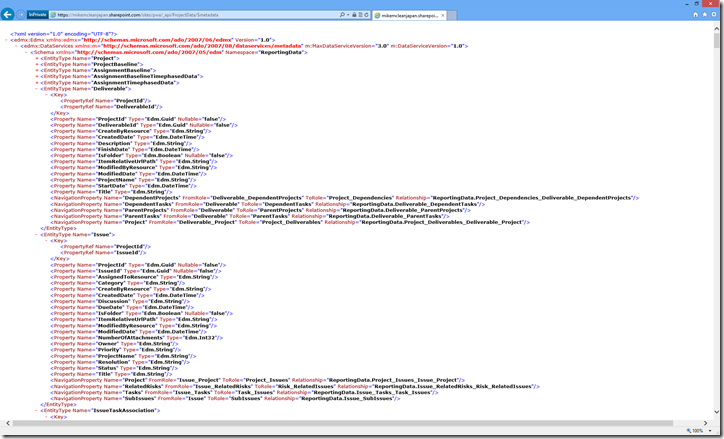The image size is (724, 439).
Task: Expand the ProjectBaseline EntityType node
Action: pos(37,65)
